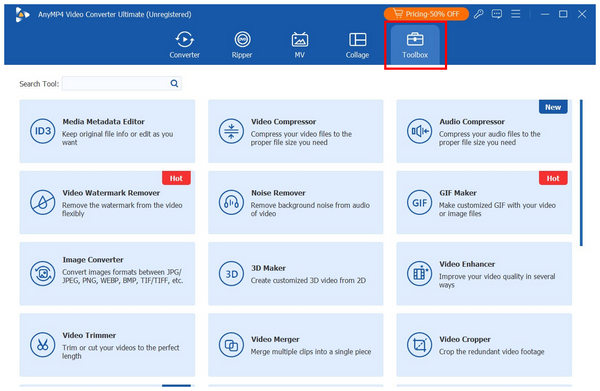Click the Video Cropper crop icon
600x391 pixels.
[419, 345]
